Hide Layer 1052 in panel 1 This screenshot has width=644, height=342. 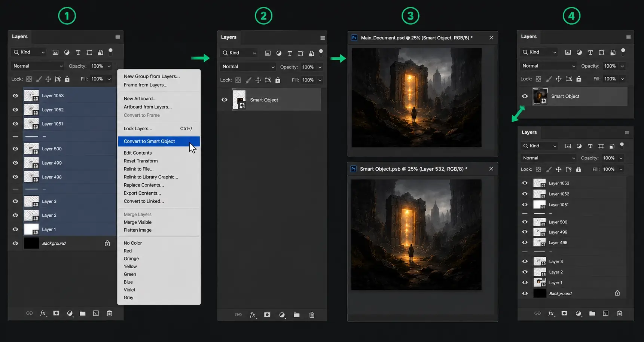click(15, 110)
